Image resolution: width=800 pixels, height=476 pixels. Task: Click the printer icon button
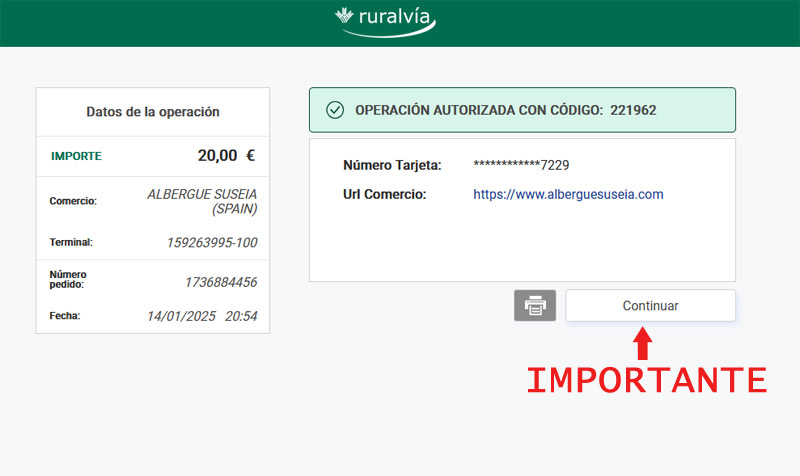pyautogui.click(x=535, y=306)
